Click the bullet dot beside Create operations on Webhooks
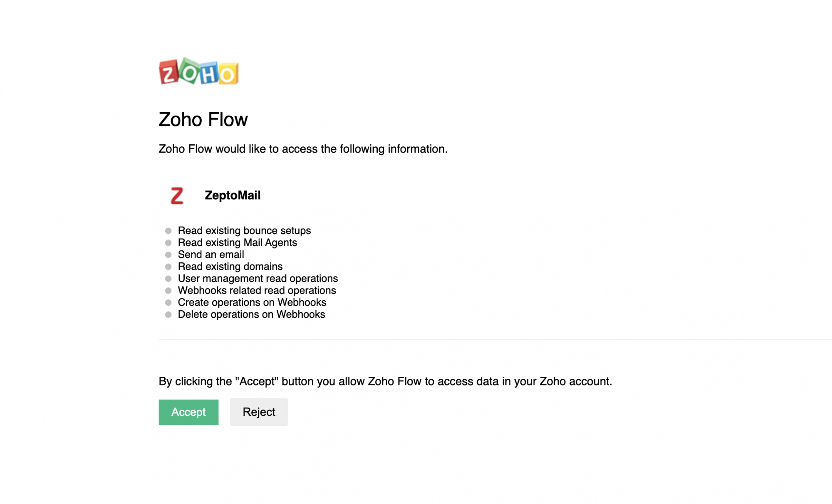 [x=168, y=303]
